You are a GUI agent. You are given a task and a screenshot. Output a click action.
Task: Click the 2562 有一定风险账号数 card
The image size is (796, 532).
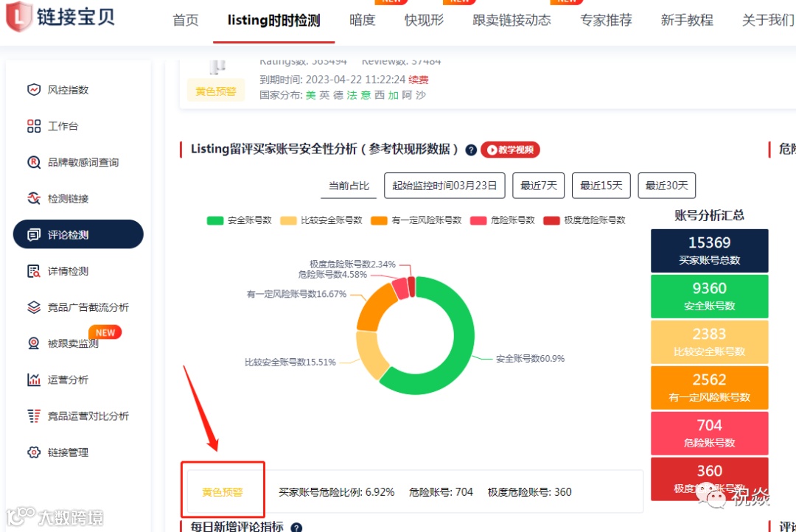pyautogui.click(x=709, y=388)
